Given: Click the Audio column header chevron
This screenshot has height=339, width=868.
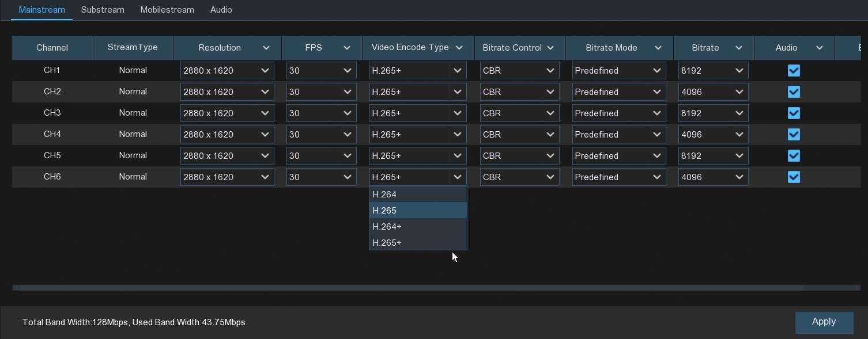Looking at the screenshot, I should 820,48.
